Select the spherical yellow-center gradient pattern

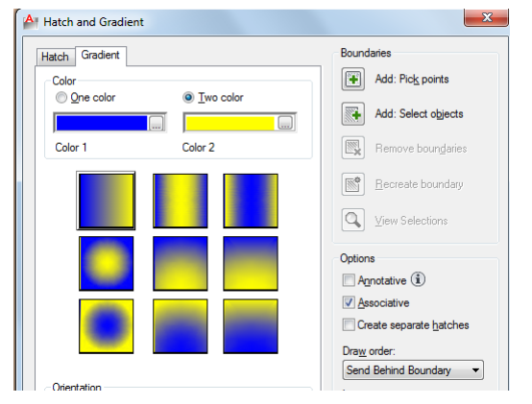click(107, 263)
